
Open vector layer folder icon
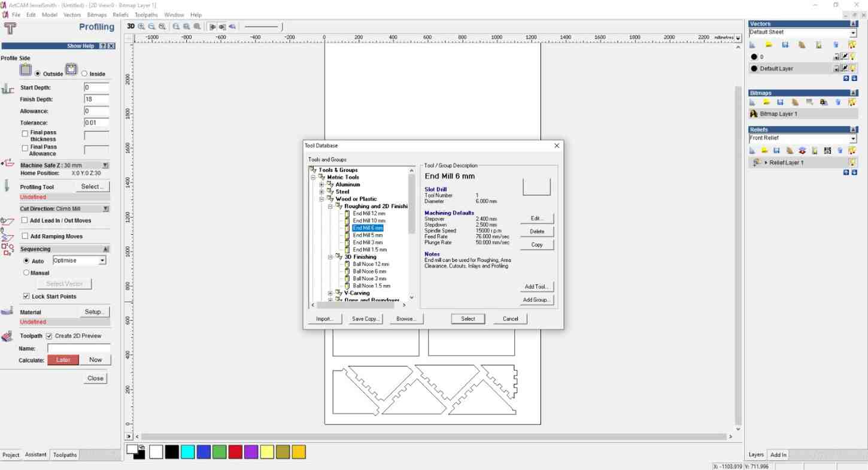click(769, 45)
